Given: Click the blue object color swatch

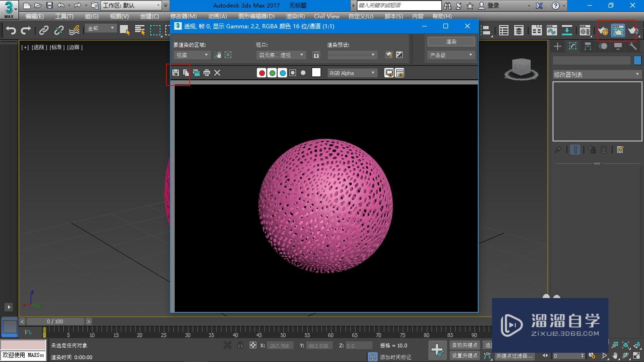Looking at the screenshot, I should (x=637, y=60).
